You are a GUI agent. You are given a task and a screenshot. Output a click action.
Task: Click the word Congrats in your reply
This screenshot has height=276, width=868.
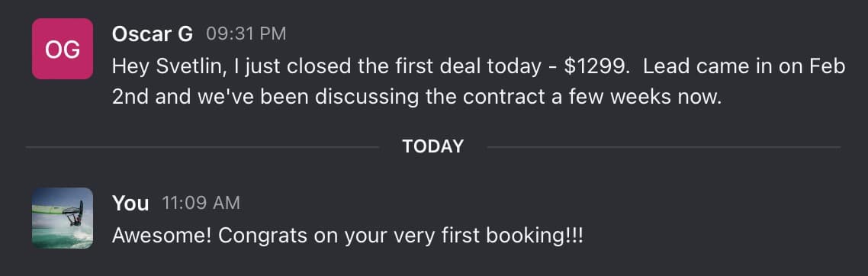tap(262, 237)
